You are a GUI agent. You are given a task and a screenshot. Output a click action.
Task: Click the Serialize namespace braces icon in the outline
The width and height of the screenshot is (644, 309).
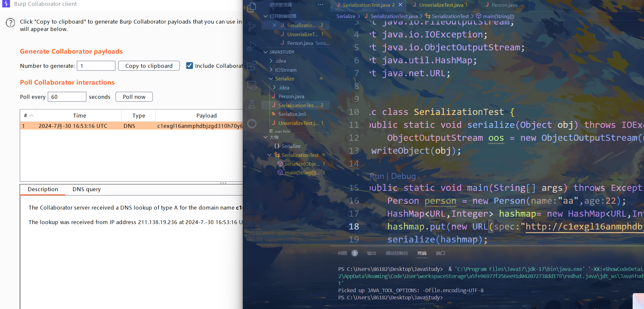(x=277, y=146)
